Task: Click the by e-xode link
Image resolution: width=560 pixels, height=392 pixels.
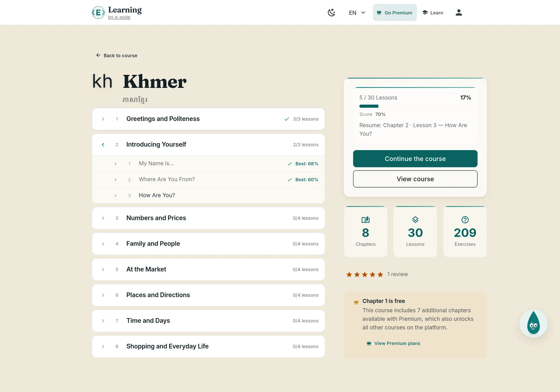Action: [119, 17]
